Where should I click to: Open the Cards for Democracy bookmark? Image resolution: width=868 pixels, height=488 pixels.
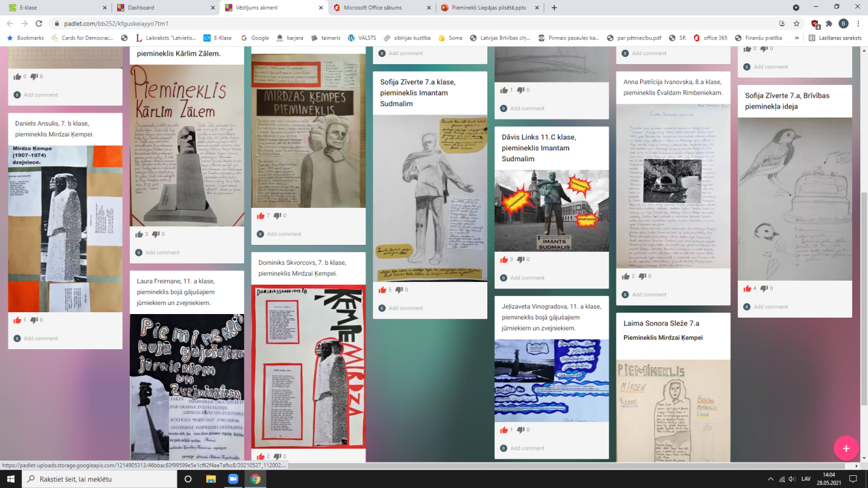(82, 38)
